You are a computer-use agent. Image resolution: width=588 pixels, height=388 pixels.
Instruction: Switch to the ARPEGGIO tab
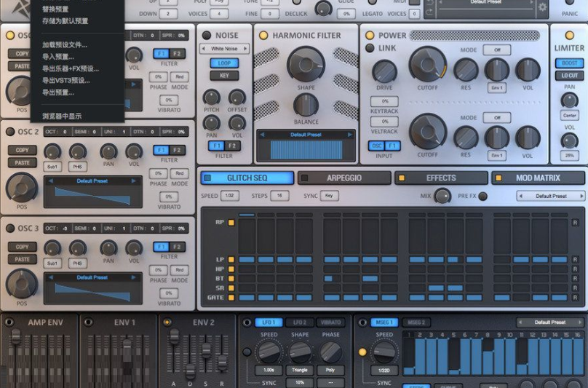click(x=344, y=178)
